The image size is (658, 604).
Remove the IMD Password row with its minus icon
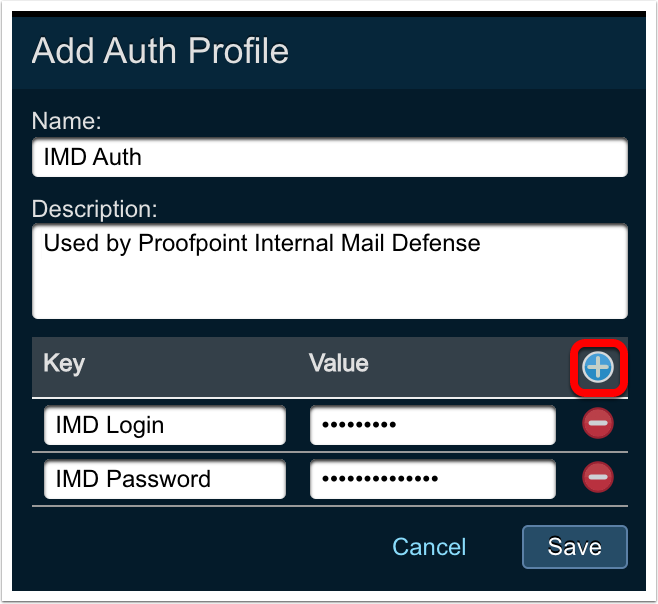[x=598, y=478]
